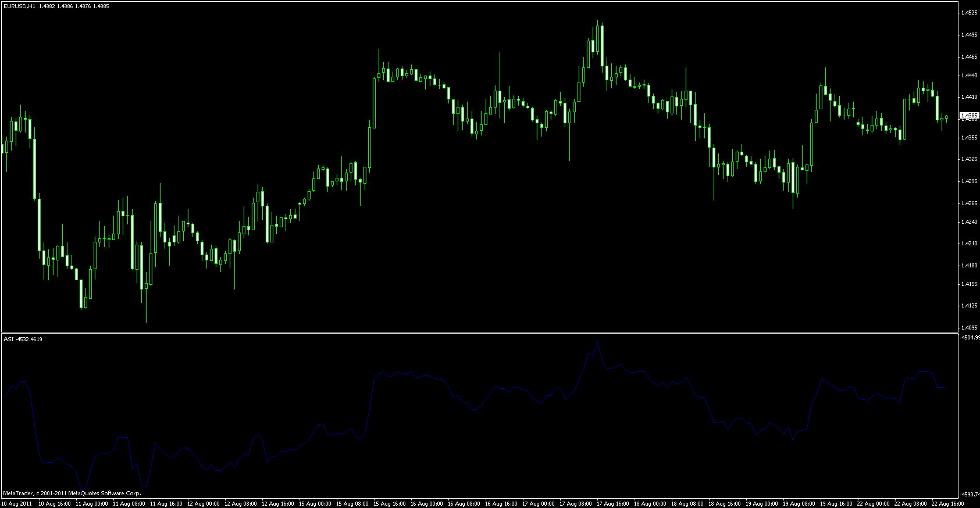The width and height of the screenshot is (980, 508).
Task: Click the ASI indicator value label
Action: click(23, 339)
